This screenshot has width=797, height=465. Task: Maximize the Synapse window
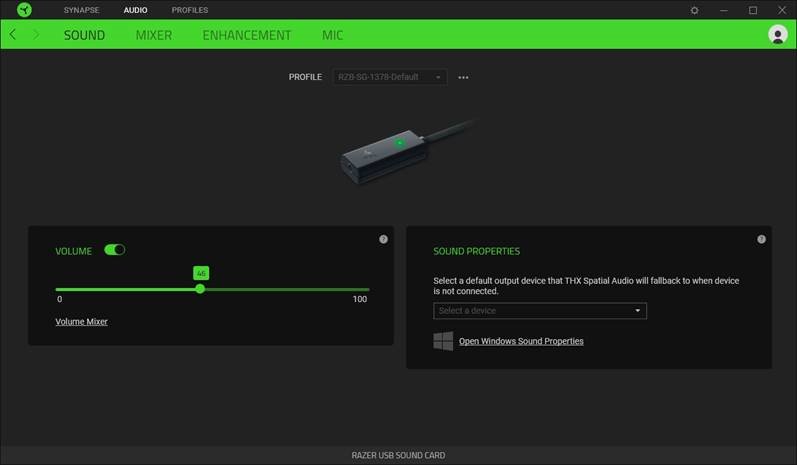tap(753, 10)
